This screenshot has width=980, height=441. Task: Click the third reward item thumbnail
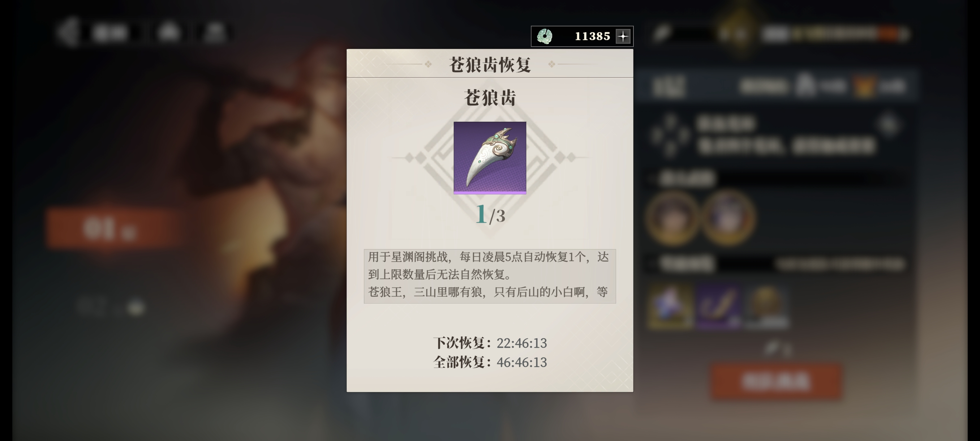pyautogui.click(x=766, y=306)
